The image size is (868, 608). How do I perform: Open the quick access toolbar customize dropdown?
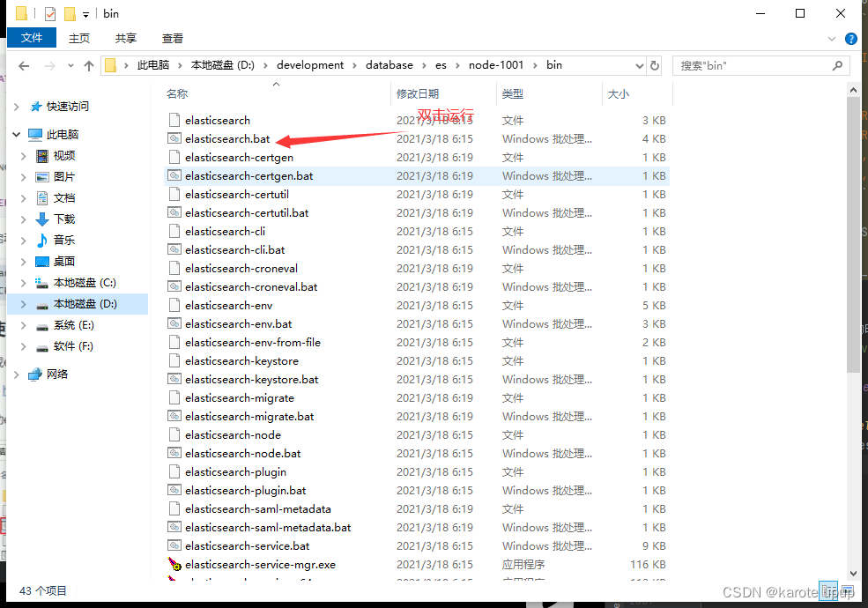[85, 15]
